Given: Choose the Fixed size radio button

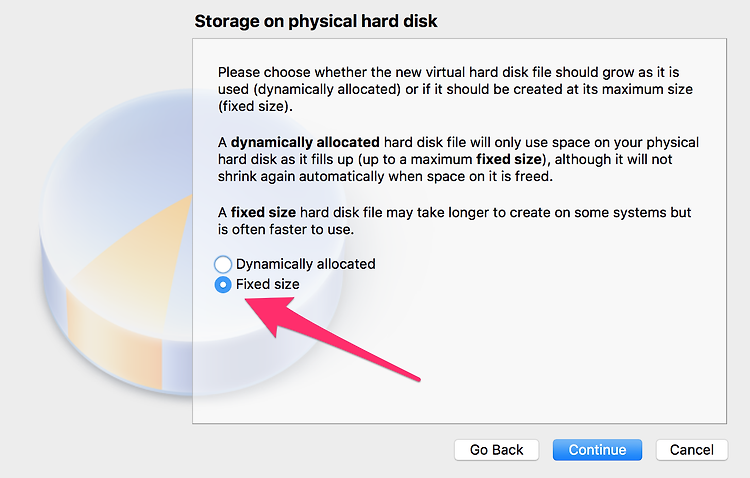Looking at the screenshot, I should click(x=223, y=285).
